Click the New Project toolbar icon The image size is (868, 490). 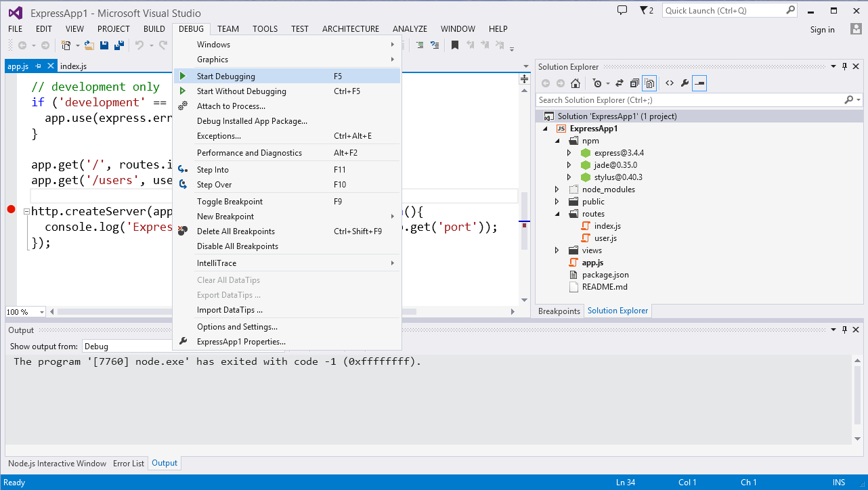tap(66, 45)
